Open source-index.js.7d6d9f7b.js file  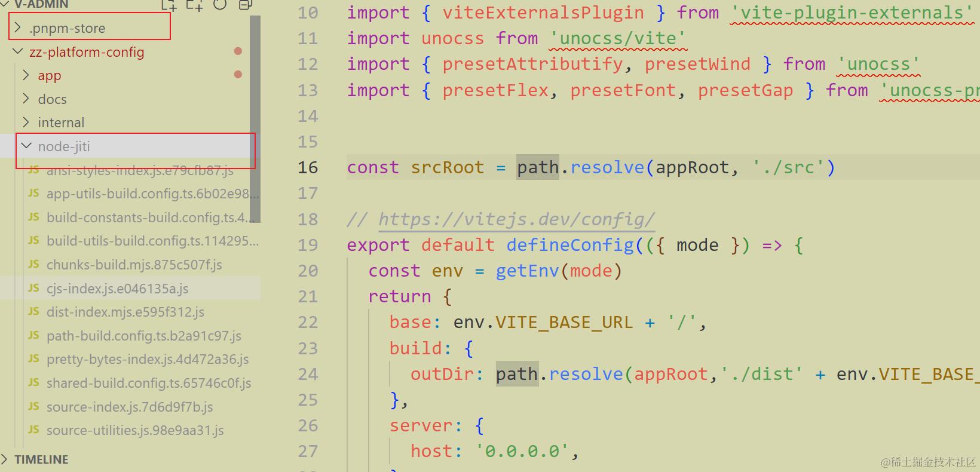130,407
